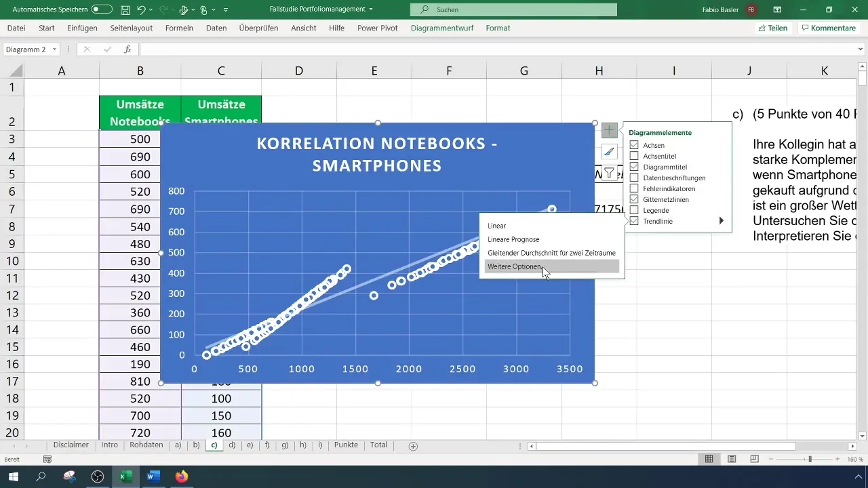Open the Name Box dropdown arrow
Image resolution: width=868 pixels, height=488 pixels.
click(x=54, y=49)
